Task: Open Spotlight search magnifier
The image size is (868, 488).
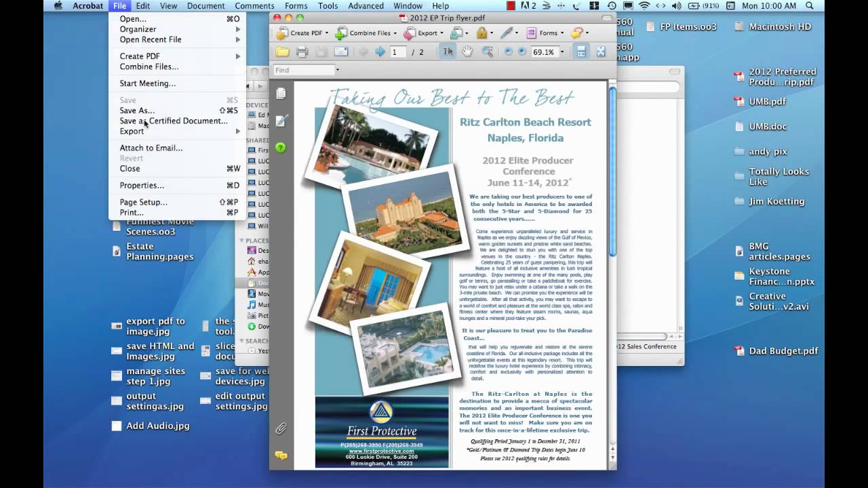Action: [x=810, y=5]
